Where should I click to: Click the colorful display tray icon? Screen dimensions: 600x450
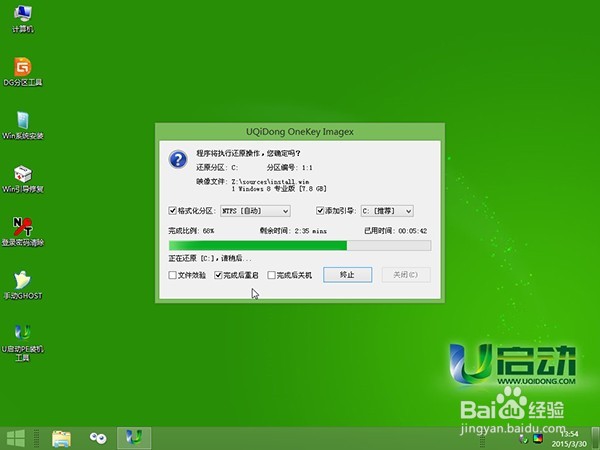coord(538,438)
